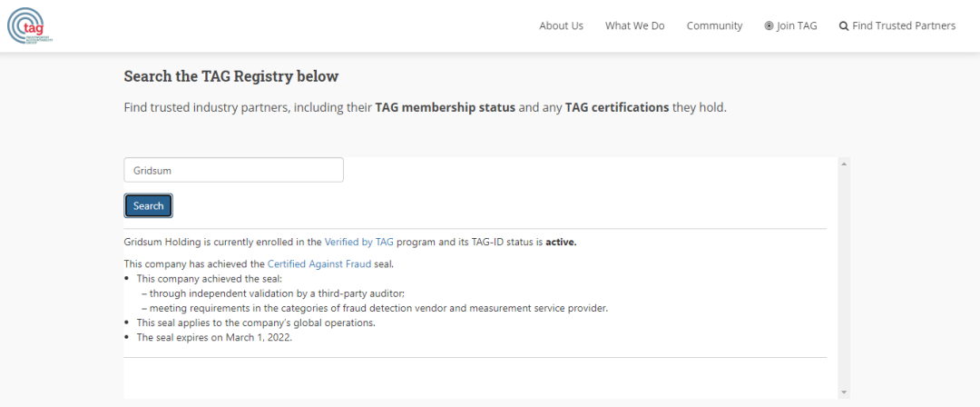Click the results panel scrollbar track
This screenshot has height=407, width=980.
pos(845,273)
